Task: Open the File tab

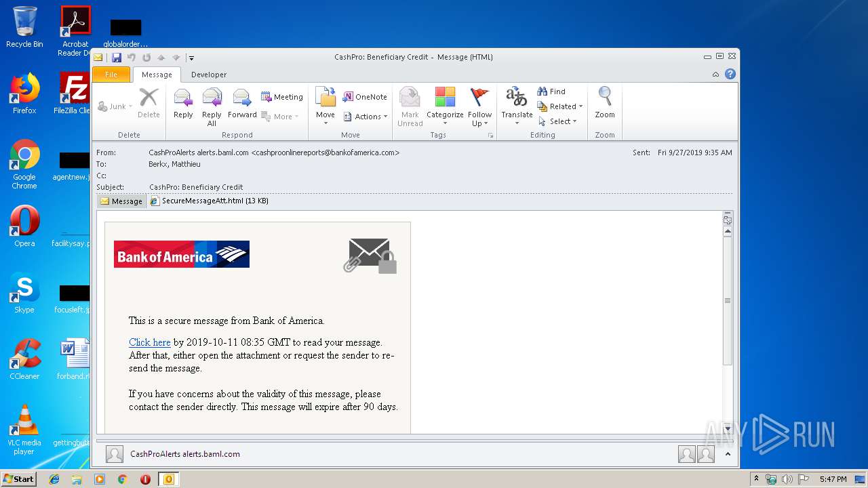Action: [111, 75]
